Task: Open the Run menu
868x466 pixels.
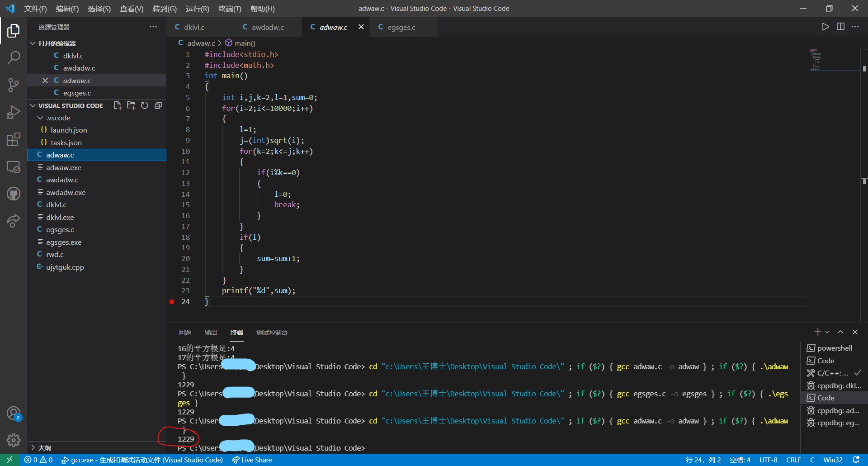Action: (198, 9)
